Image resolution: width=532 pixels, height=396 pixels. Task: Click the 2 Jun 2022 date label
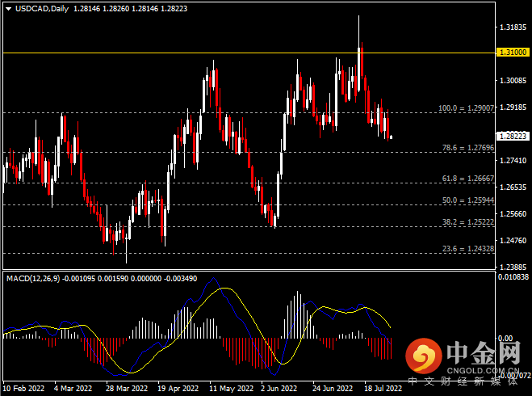click(279, 388)
